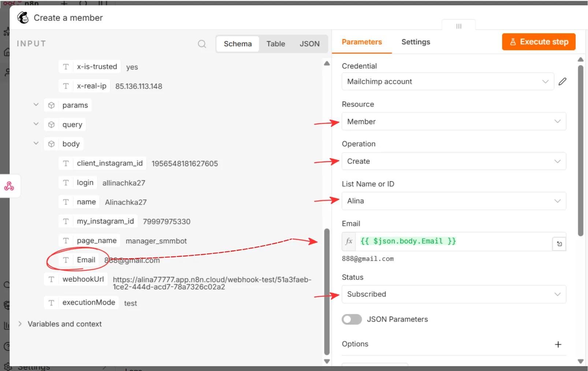Click the type icon beside my_instagram_id
Viewport: 588px width, 371px height.
(66, 221)
